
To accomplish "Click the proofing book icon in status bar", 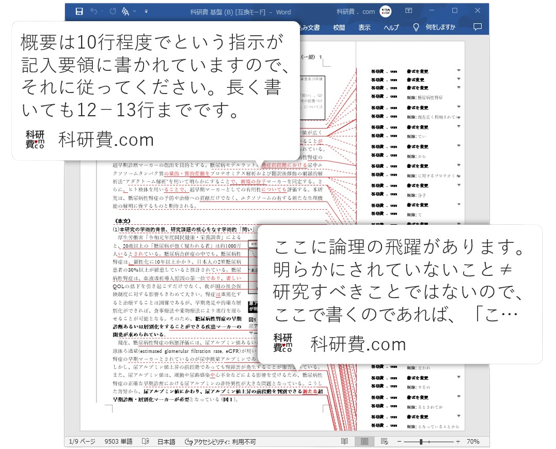I will (145, 442).
